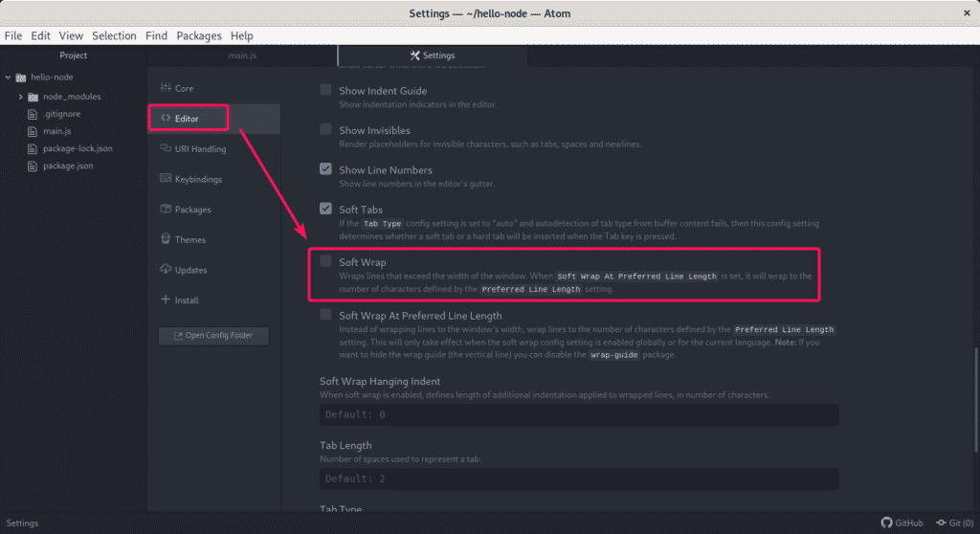The height and width of the screenshot is (534, 980).
Task: Open the Packages menu
Action: (199, 35)
